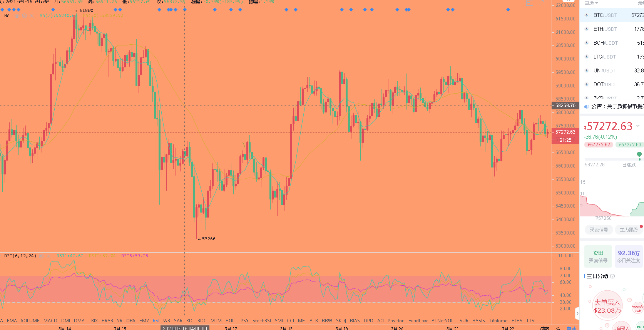Click the RSI3:39.25 value text
This screenshot has width=644, height=330.
pos(134,256)
